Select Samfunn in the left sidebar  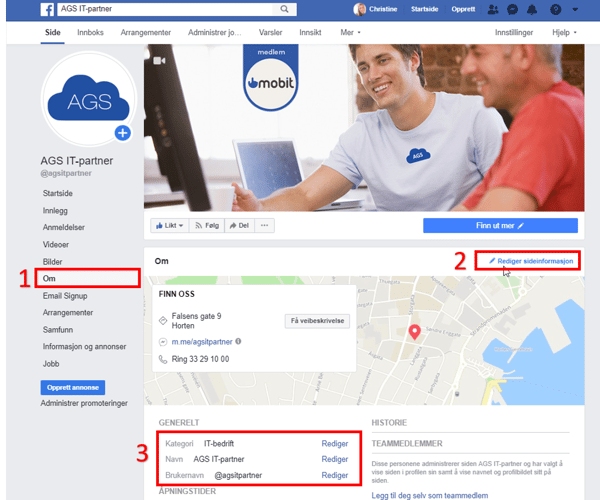pos(58,330)
